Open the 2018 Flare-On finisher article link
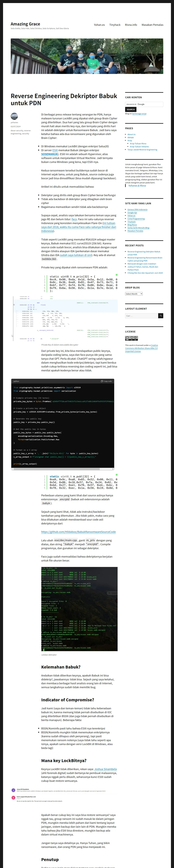 click(x=78, y=227)
